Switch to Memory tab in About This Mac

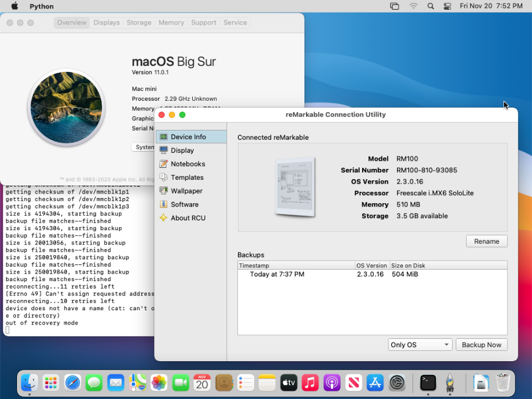(172, 22)
